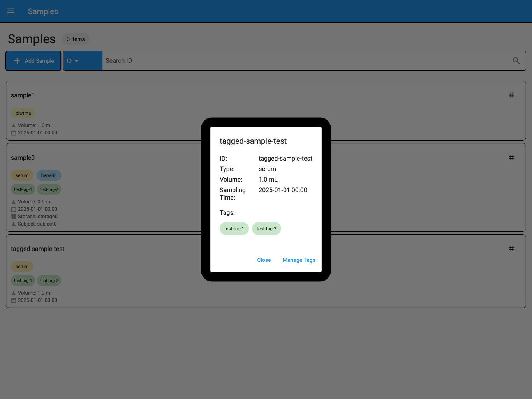The width and height of the screenshot is (532, 399).
Task: Click the Samples title in top bar
Action: click(x=43, y=11)
